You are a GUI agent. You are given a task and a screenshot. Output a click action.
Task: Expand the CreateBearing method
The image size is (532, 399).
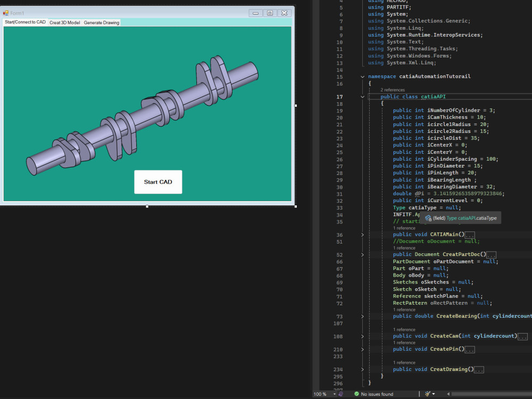point(362,316)
